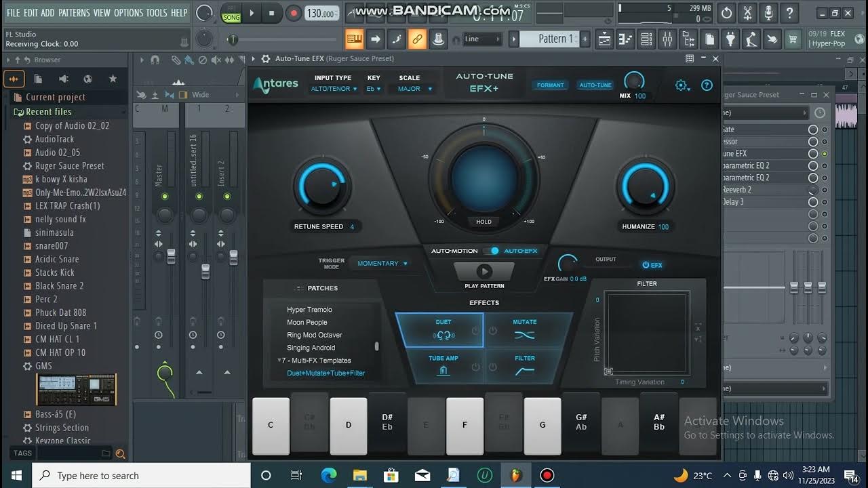Open the Key Eb dropdown
Viewport: 868px width, 488px height.
click(x=374, y=89)
